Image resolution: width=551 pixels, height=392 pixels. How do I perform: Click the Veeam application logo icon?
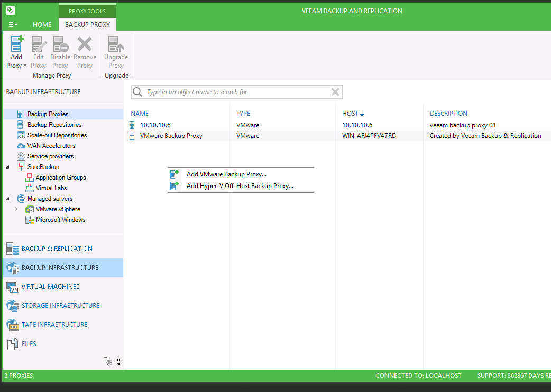tap(11, 11)
